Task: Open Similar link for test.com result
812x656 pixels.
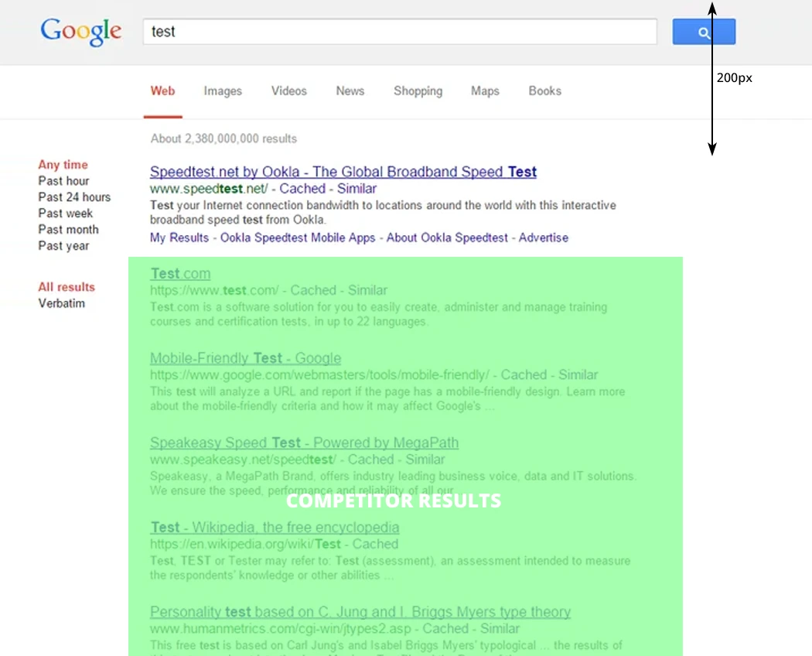Action: point(367,290)
